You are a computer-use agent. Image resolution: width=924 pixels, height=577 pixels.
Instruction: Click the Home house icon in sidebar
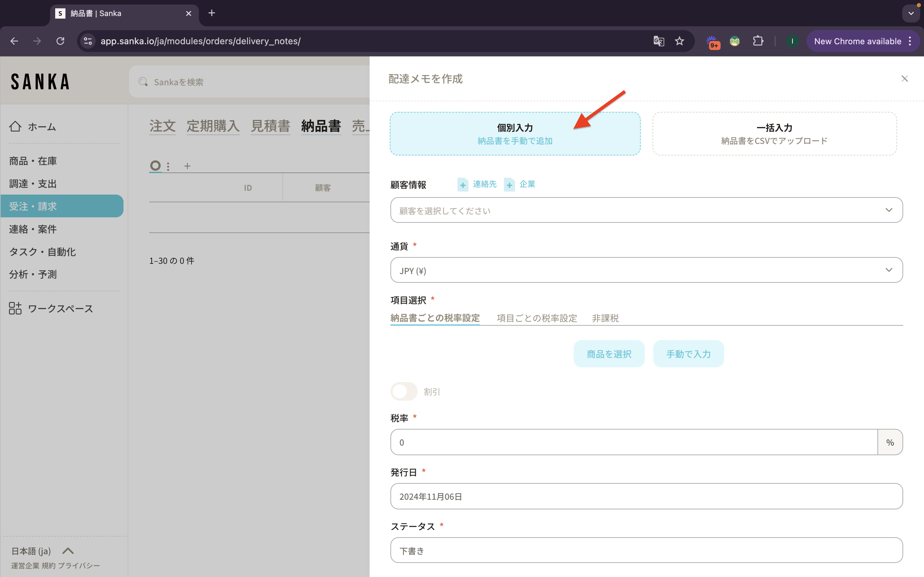tap(15, 126)
